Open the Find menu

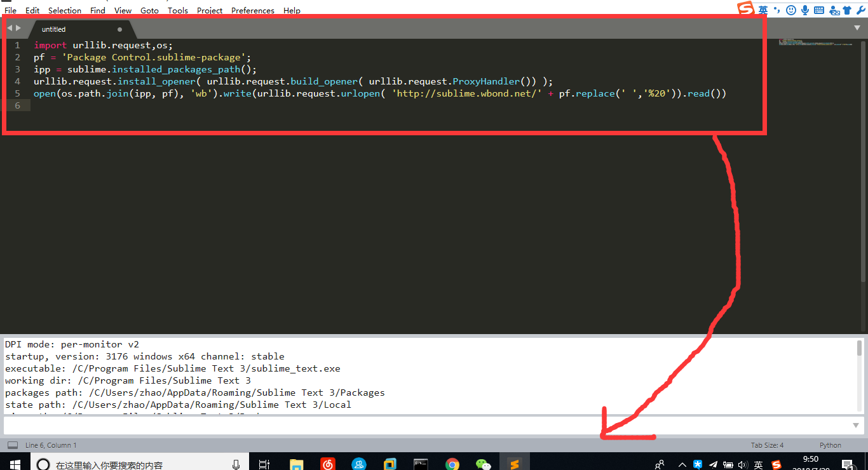coord(98,10)
